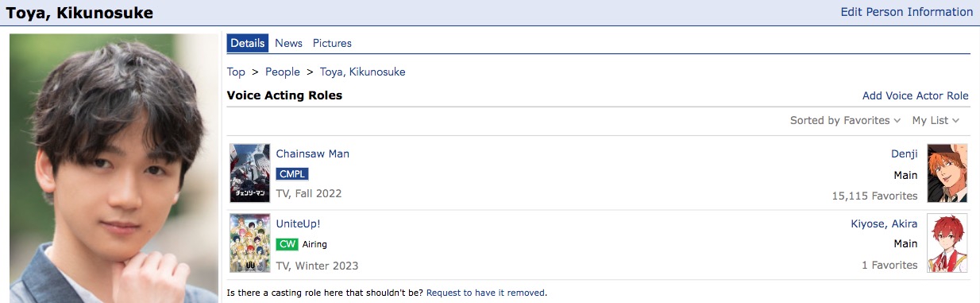980x303 pixels.
Task: Open Kikunosuke Toya profile photo
Action: coord(113,168)
